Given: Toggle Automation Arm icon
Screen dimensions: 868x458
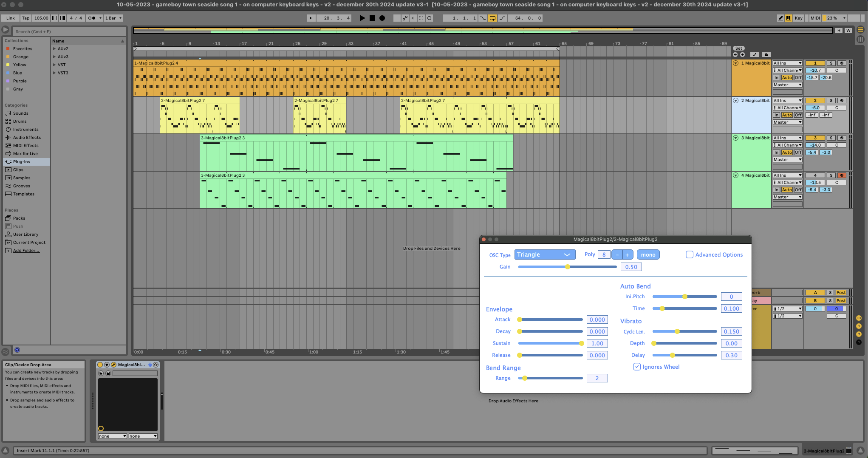Looking at the screenshot, I should click(x=405, y=18).
